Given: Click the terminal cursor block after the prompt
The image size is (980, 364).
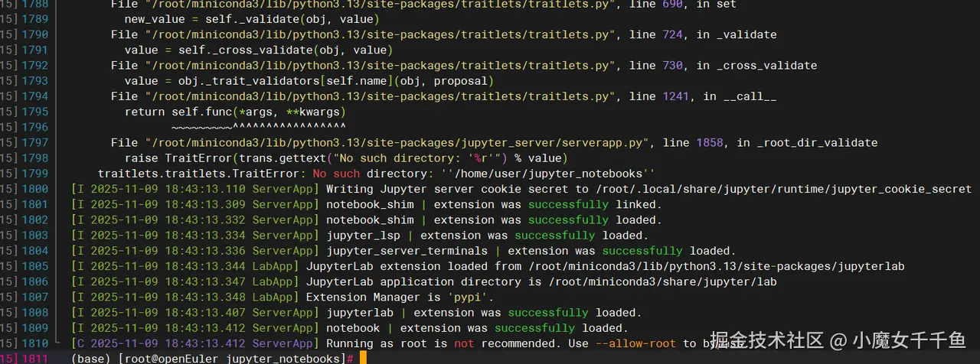Looking at the screenshot, I should (363, 358).
